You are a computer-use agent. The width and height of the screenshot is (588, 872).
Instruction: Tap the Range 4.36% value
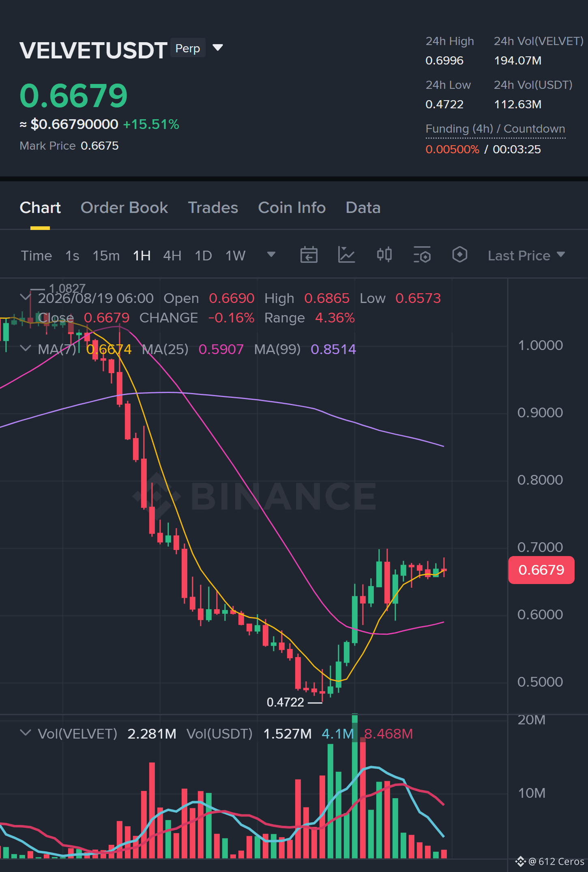click(x=335, y=318)
